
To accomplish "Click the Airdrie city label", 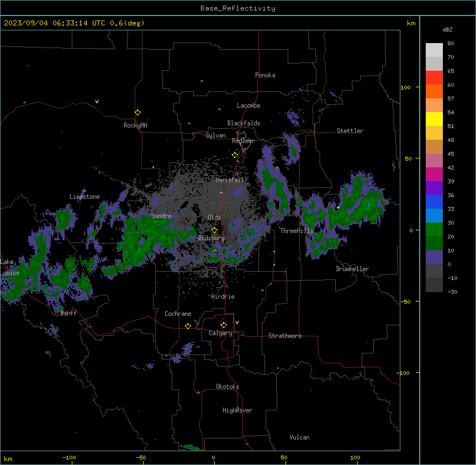I will (x=223, y=297).
